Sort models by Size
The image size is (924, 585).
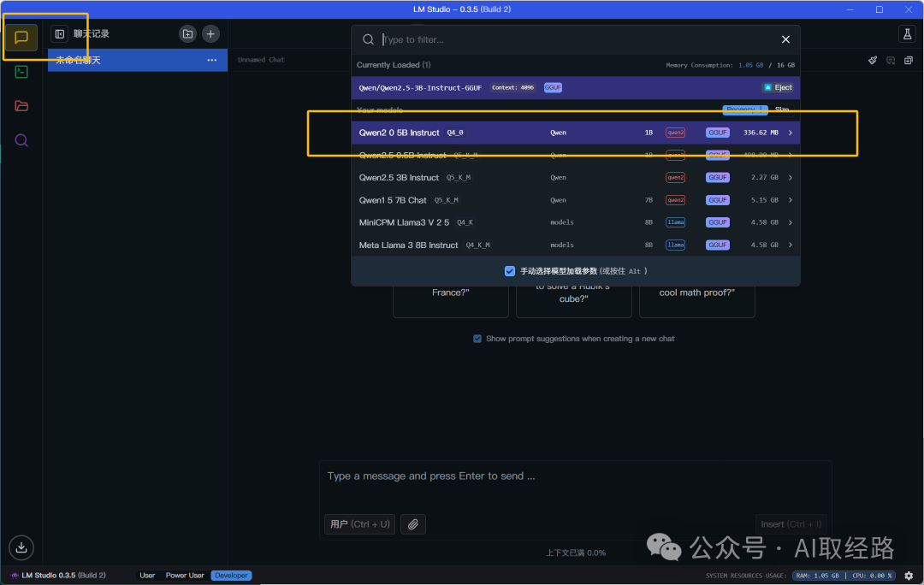782,109
